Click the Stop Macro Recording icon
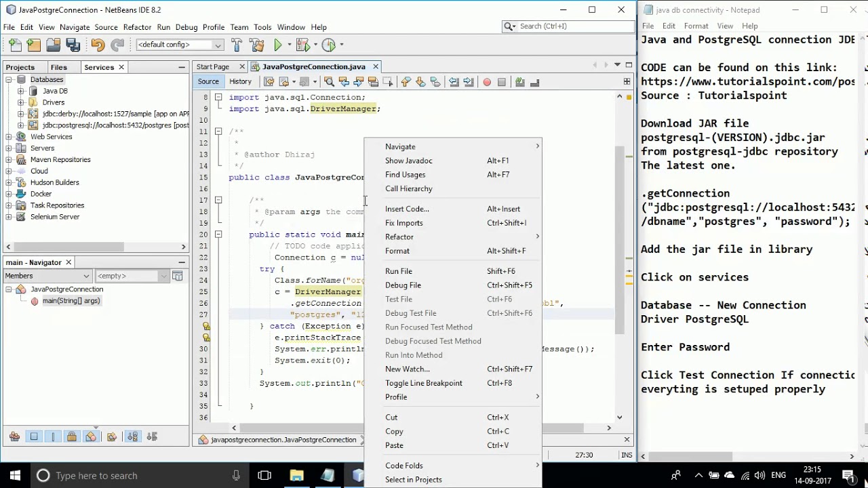Screen dimensions: 868x488 (502, 82)
